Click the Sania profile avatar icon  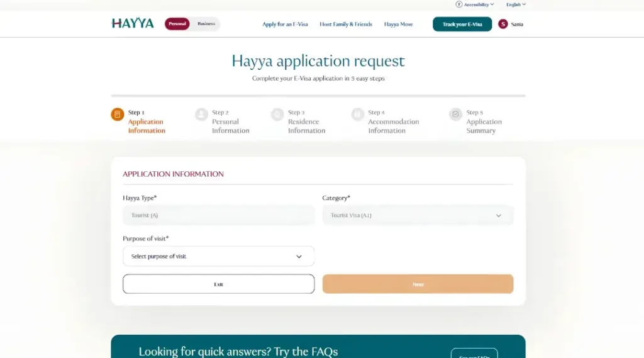(x=502, y=25)
